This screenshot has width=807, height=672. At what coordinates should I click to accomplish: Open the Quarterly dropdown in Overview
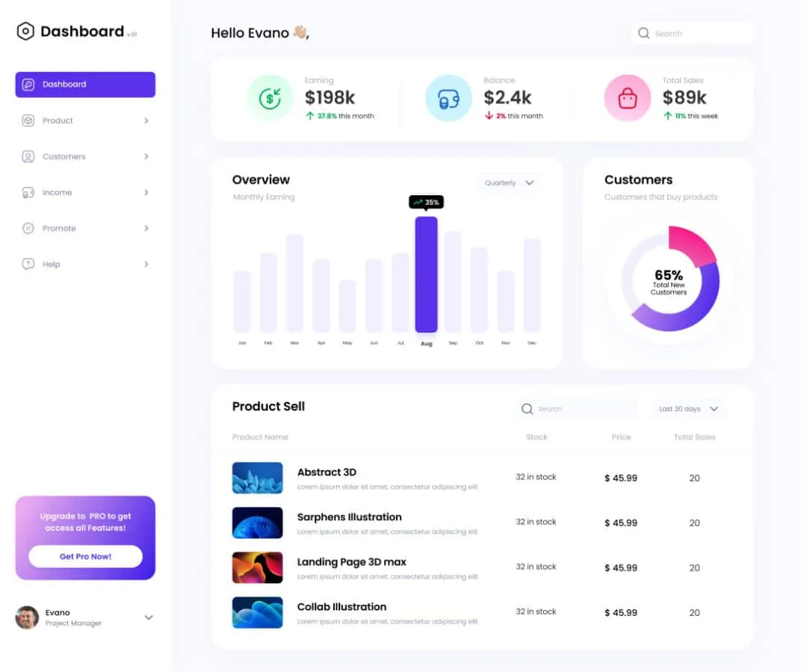509,182
